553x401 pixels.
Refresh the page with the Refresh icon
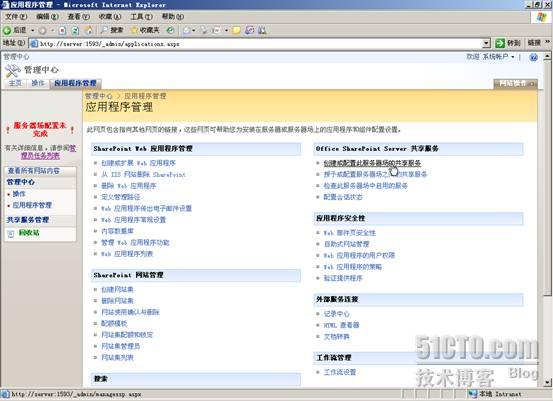pos(75,31)
